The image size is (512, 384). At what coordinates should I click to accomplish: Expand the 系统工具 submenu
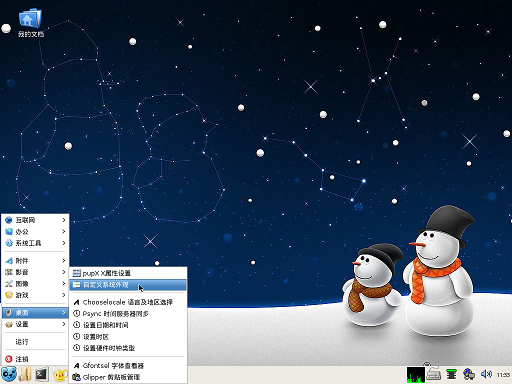35,243
